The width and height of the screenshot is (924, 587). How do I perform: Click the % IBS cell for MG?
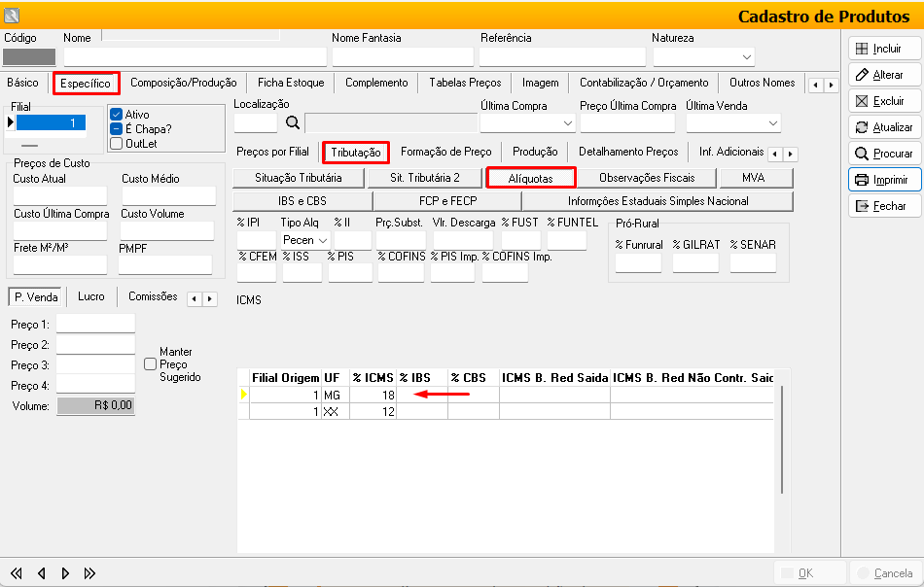pos(421,395)
